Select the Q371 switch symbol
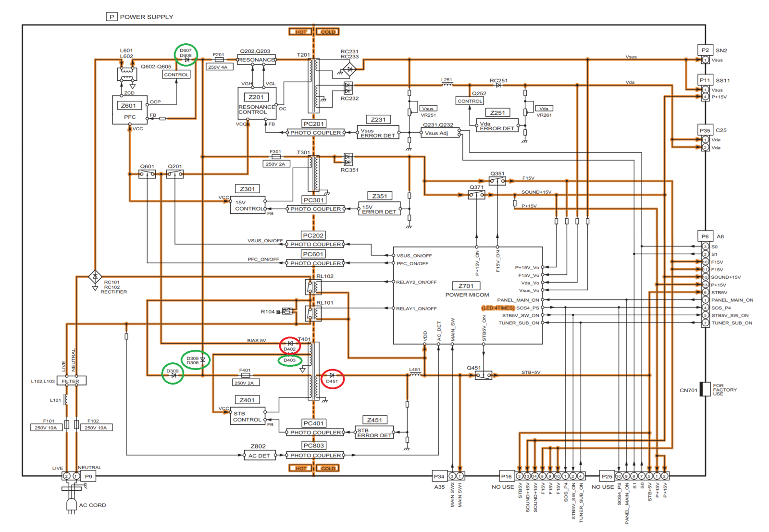 click(x=477, y=195)
